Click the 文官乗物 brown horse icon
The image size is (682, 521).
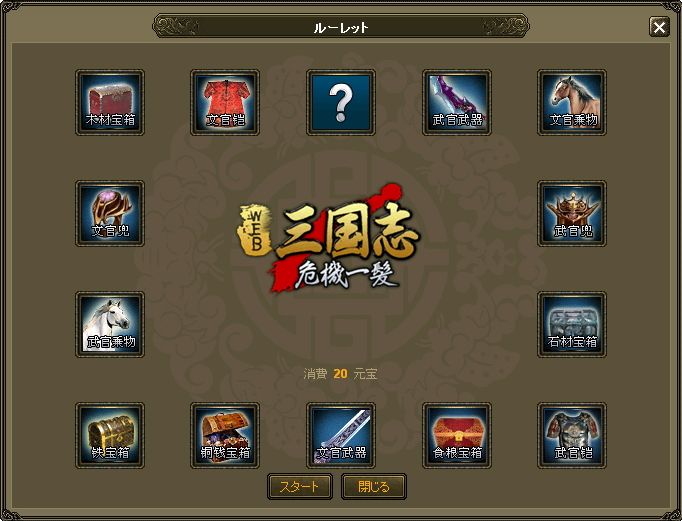tap(572, 103)
